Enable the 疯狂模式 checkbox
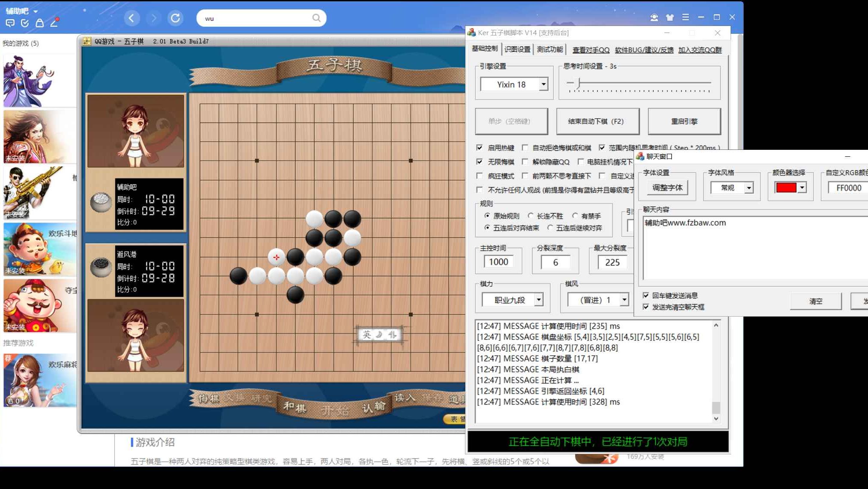This screenshot has height=489, width=868. pos(479,176)
